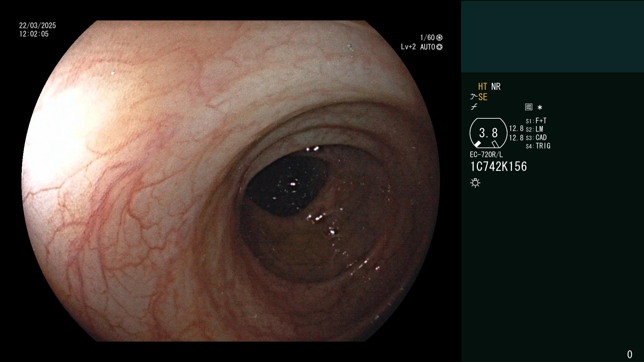Click the S1: F+T switch assignment
Screen dimensions: 644x362
coord(536,121)
